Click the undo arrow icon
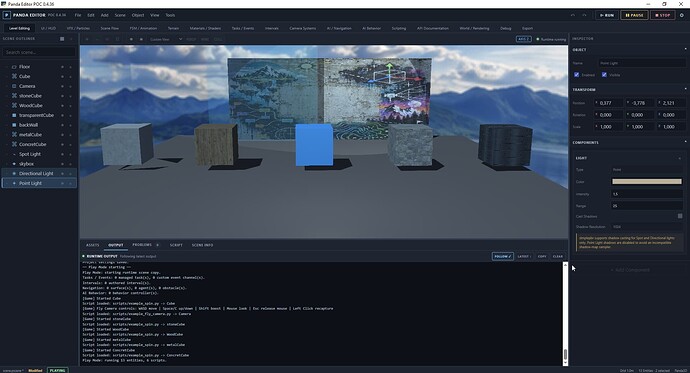 [573, 15]
